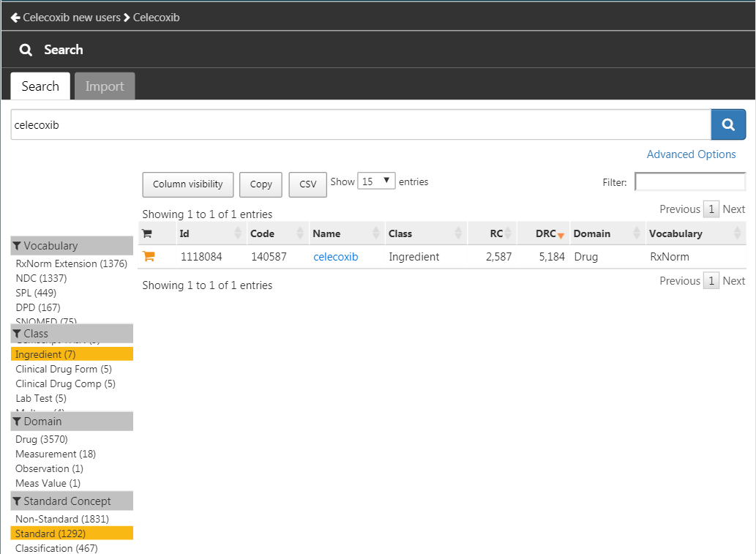Open the Column visibility menu
The height and width of the screenshot is (554, 756).
pos(188,184)
